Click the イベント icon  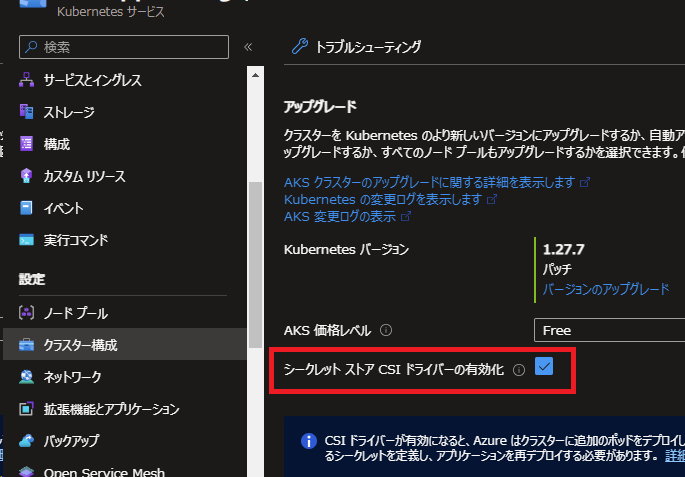point(27,208)
